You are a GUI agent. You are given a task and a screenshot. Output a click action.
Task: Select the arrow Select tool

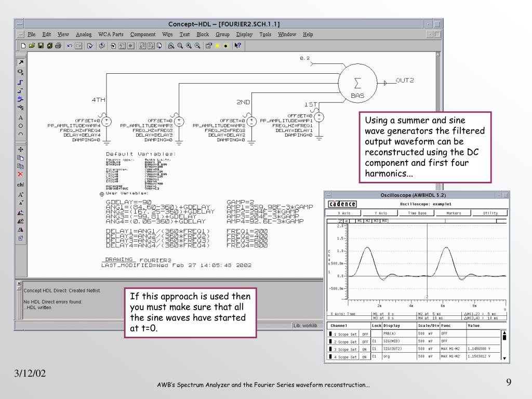(x=21, y=62)
